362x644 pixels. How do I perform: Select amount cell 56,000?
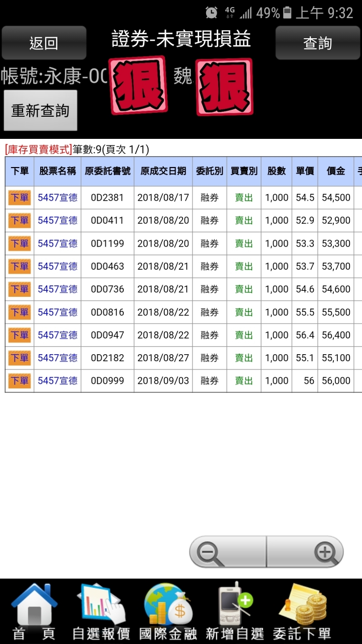(336, 381)
